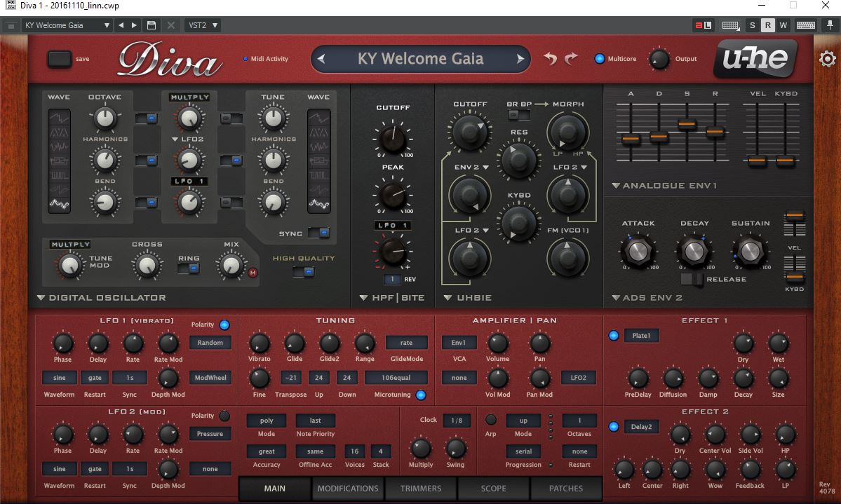This screenshot has height=504, width=841.
Task: Click the pin icon in host toolbar
Action: click(830, 25)
